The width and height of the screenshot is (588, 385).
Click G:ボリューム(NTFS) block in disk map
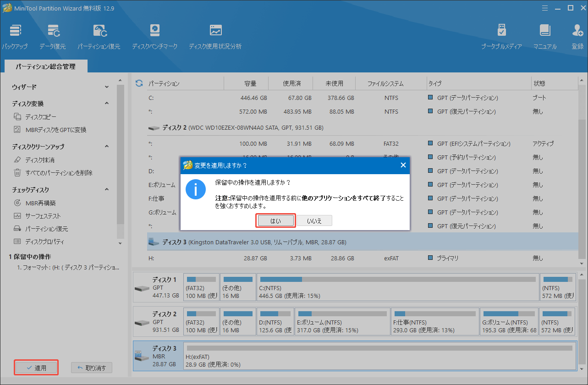[x=509, y=322]
